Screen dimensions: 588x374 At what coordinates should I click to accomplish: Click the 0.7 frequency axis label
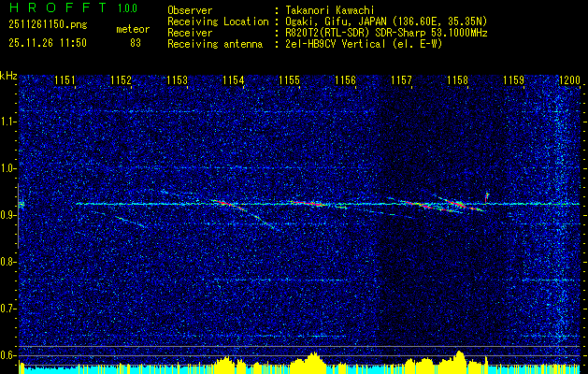(x=7, y=309)
